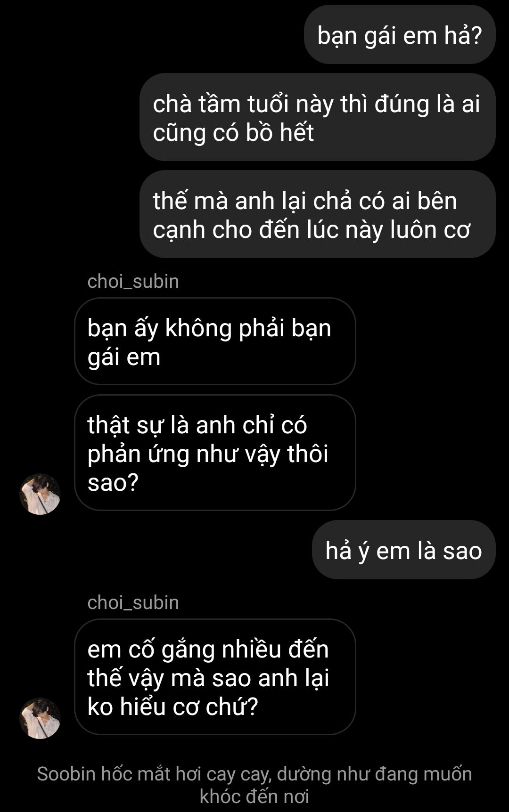Tap the word 'sao?' in the second reply
Screen dimensions: 509x812
(x=113, y=482)
